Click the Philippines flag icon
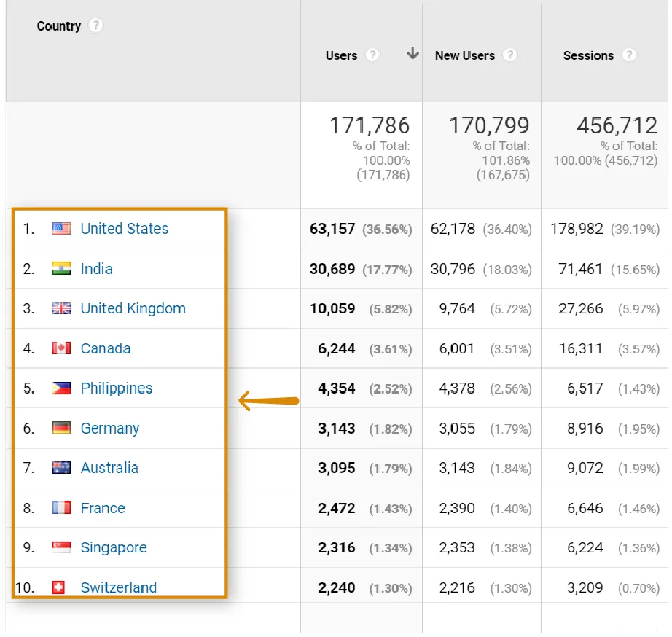The height and width of the screenshot is (637, 672). [61, 388]
